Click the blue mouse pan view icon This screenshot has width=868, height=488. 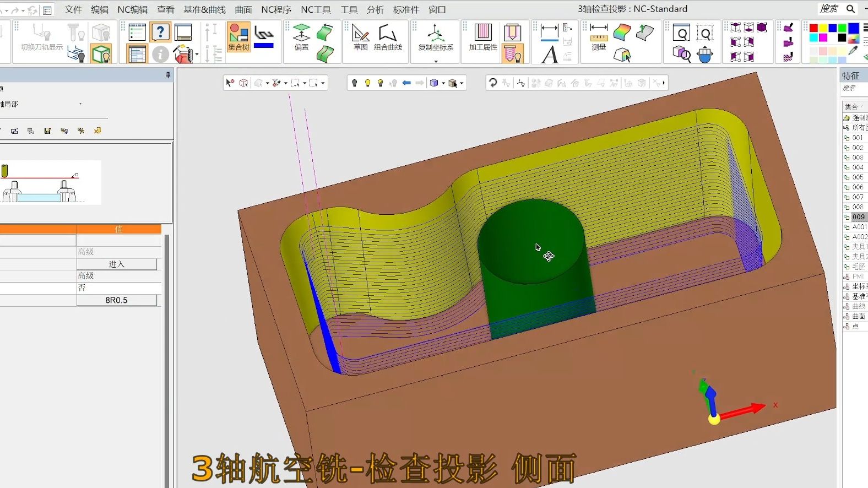pyautogui.click(x=705, y=55)
